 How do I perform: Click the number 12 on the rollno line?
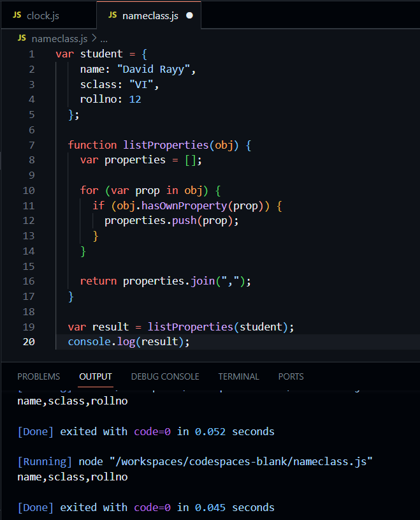coord(135,100)
